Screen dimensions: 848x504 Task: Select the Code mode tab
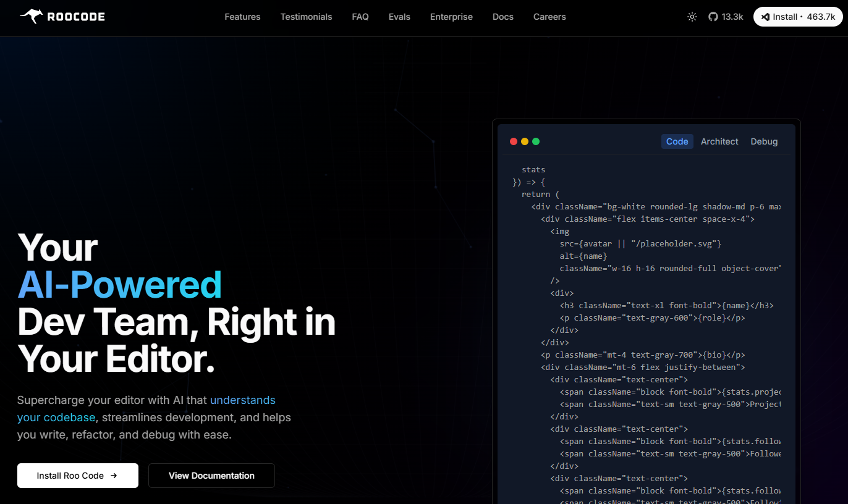677,141
